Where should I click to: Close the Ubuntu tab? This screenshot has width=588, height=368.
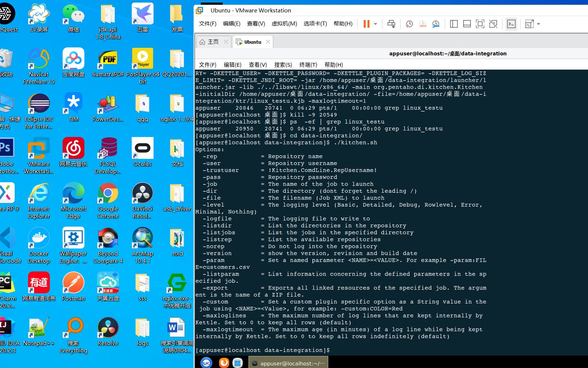tap(268, 42)
